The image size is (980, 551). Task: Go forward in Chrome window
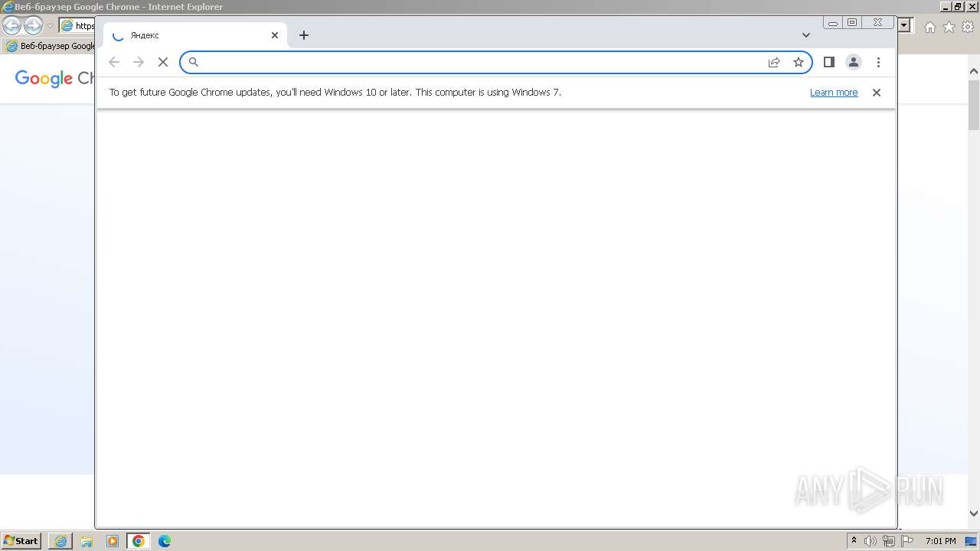click(x=139, y=62)
